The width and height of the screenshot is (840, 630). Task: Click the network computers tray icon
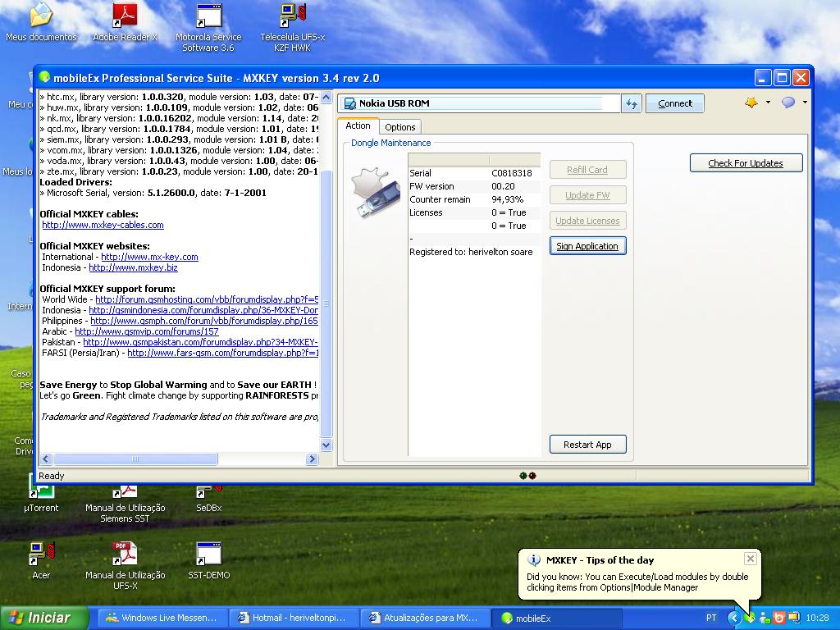coord(793,618)
